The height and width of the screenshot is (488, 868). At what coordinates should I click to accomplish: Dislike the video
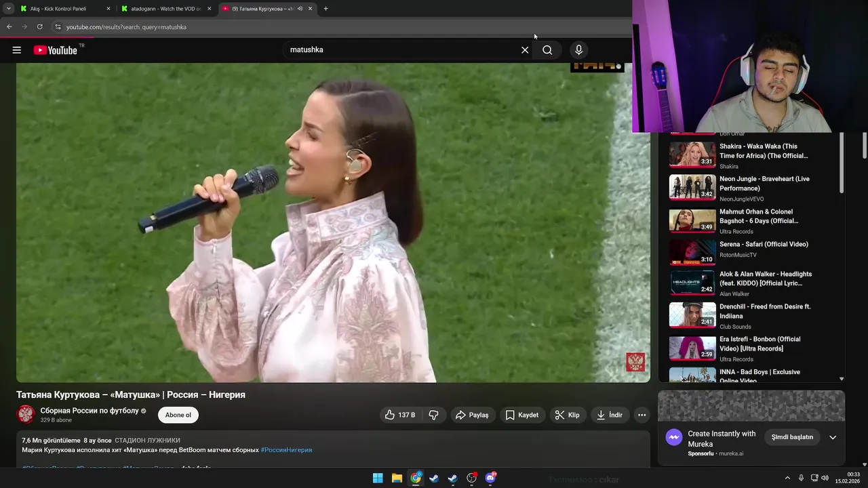point(434,415)
